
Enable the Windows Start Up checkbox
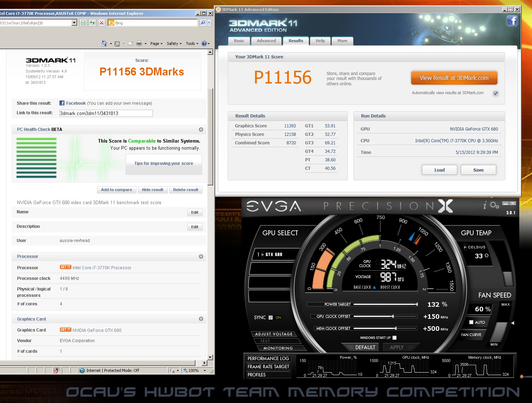(394, 338)
